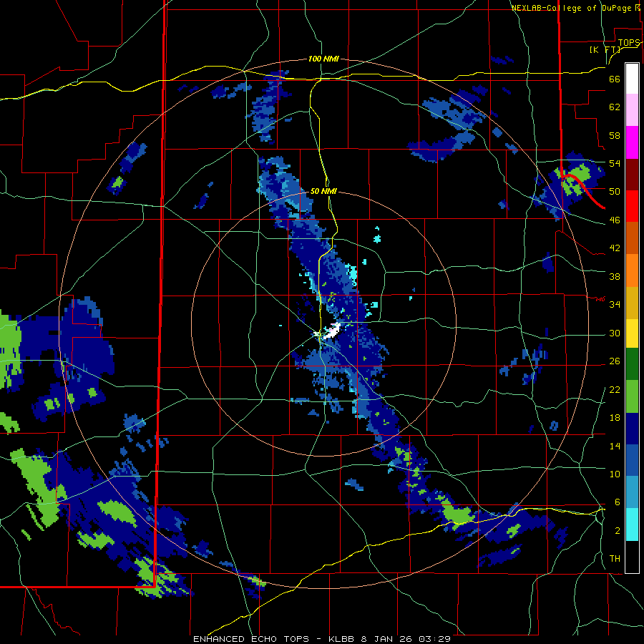Select the 50 NMI range ring label

323,191
